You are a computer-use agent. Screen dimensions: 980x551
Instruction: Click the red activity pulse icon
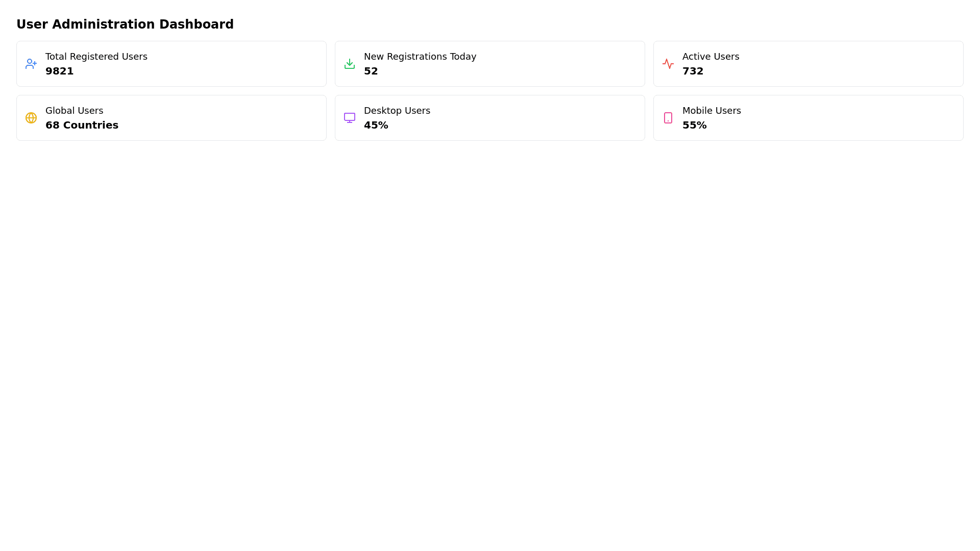(668, 64)
